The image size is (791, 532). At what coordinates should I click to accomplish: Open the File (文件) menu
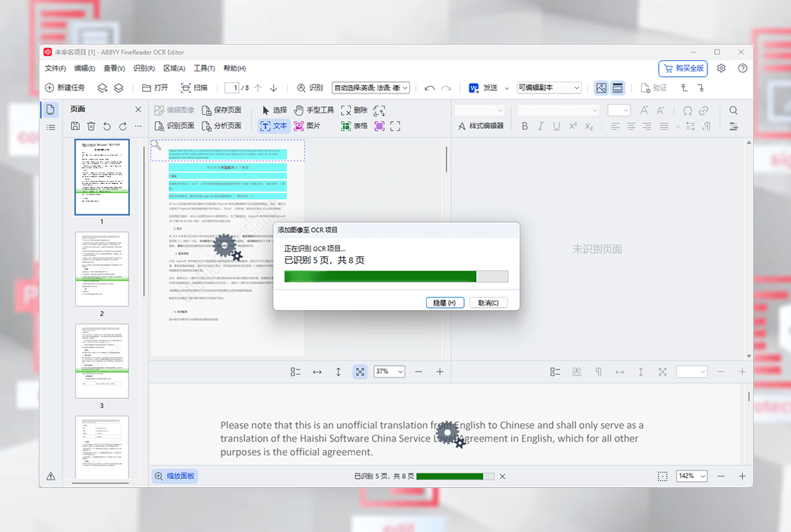coord(55,68)
